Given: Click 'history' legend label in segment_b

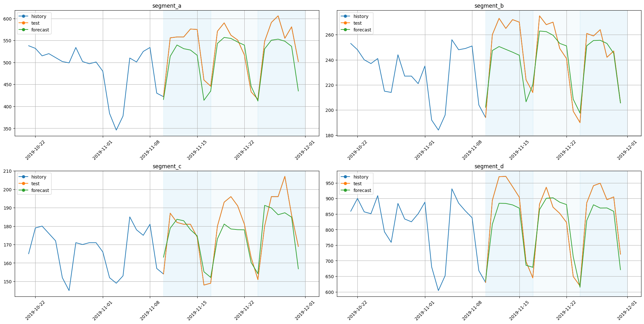Looking at the screenshot, I should click(361, 16).
